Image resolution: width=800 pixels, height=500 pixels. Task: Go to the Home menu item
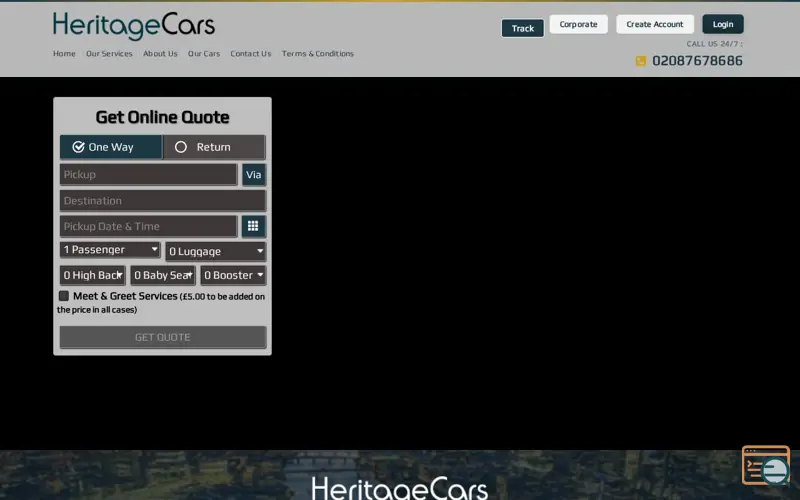[64, 54]
